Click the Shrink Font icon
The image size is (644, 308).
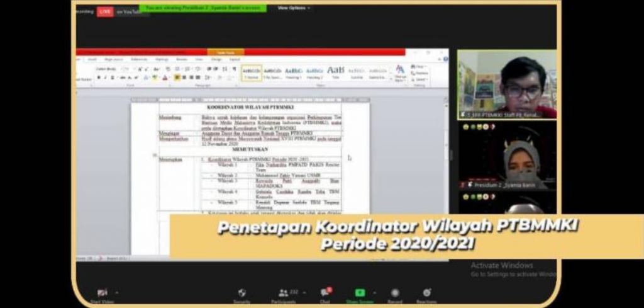(147, 69)
